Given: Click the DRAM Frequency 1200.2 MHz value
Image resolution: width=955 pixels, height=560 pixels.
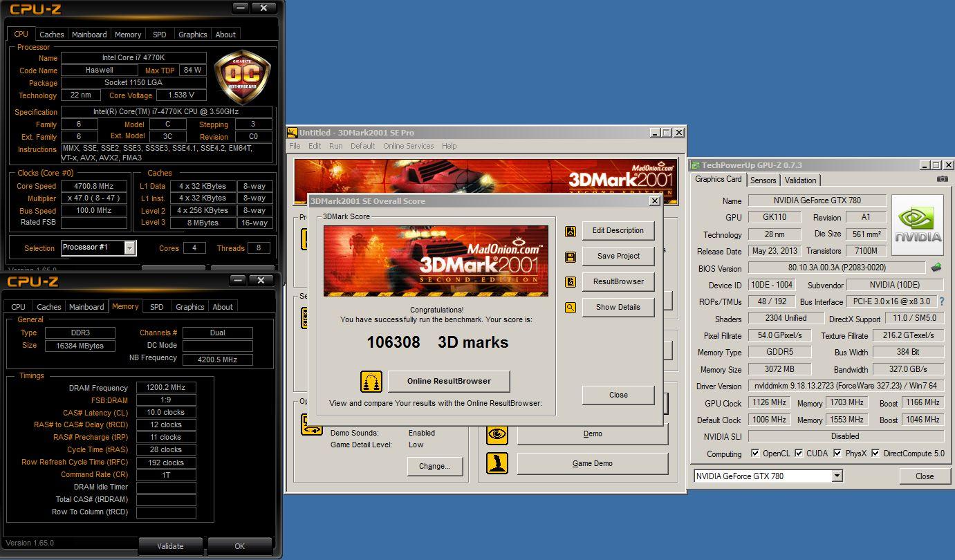Looking at the screenshot, I should (166, 388).
